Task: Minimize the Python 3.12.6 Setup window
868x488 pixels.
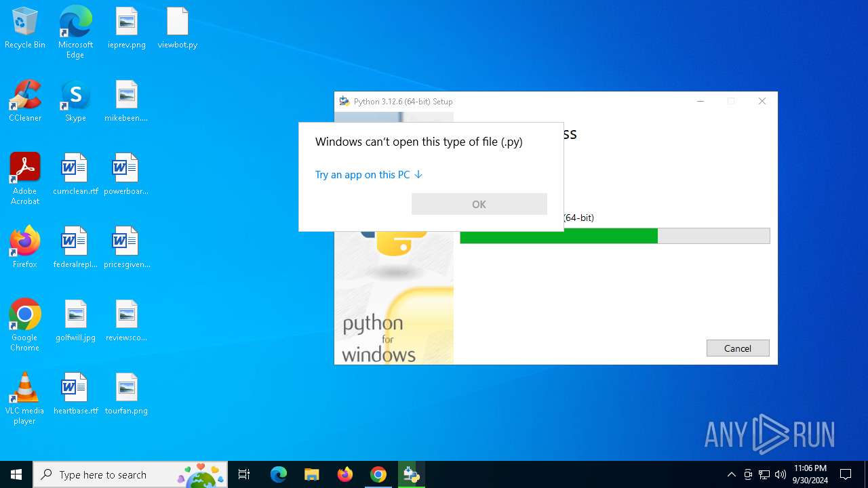Action: coord(701,102)
